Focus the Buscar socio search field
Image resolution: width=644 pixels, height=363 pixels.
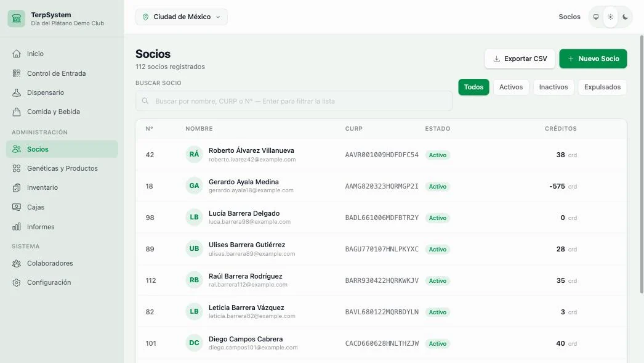coord(294,100)
